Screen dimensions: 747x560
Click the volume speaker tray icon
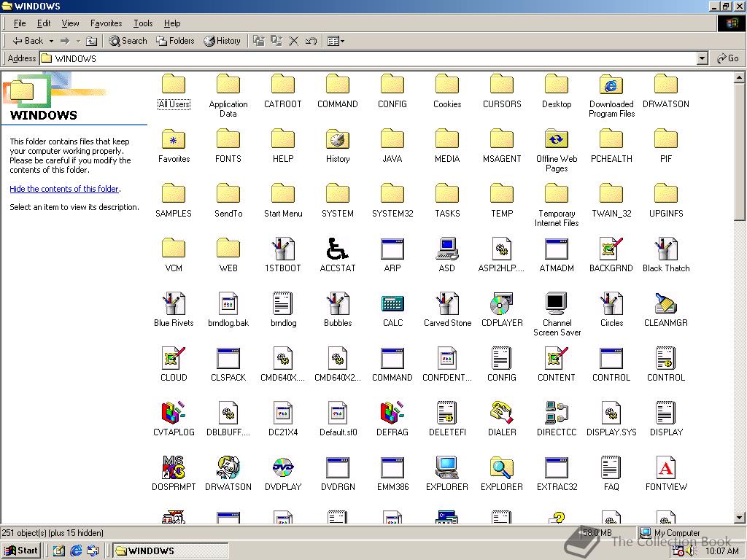click(690, 551)
